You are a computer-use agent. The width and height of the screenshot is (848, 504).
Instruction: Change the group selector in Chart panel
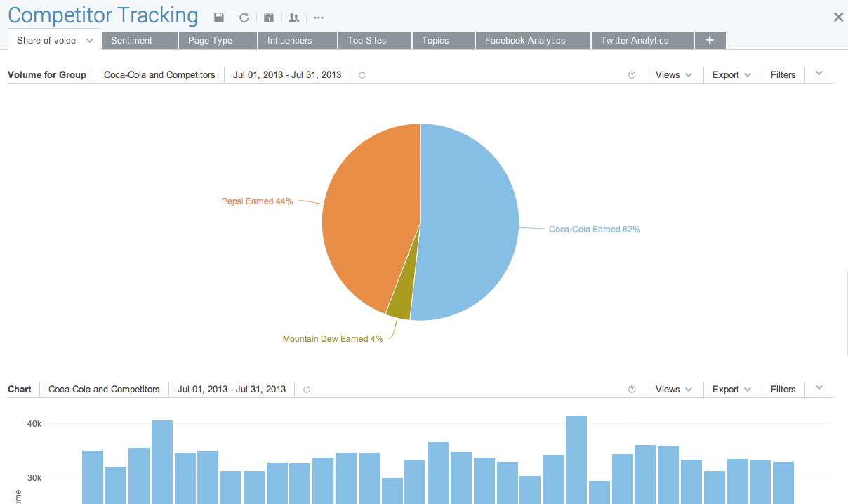click(x=104, y=390)
